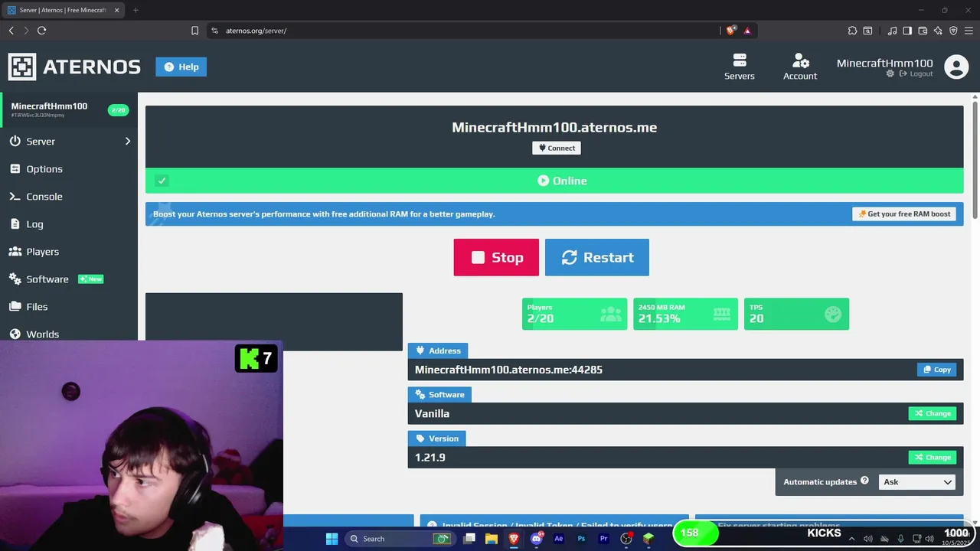Click the bookmark icon in address bar
Viewport: 980px width, 551px height.
(194, 31)
